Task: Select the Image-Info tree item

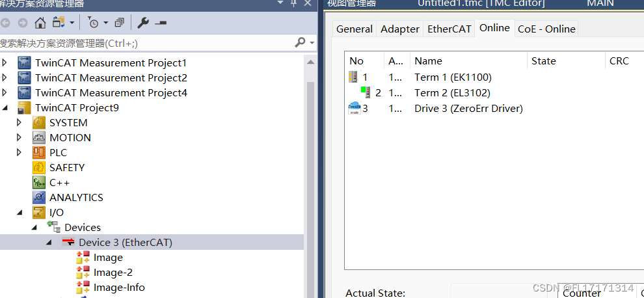Action: (x=119, y=288)
